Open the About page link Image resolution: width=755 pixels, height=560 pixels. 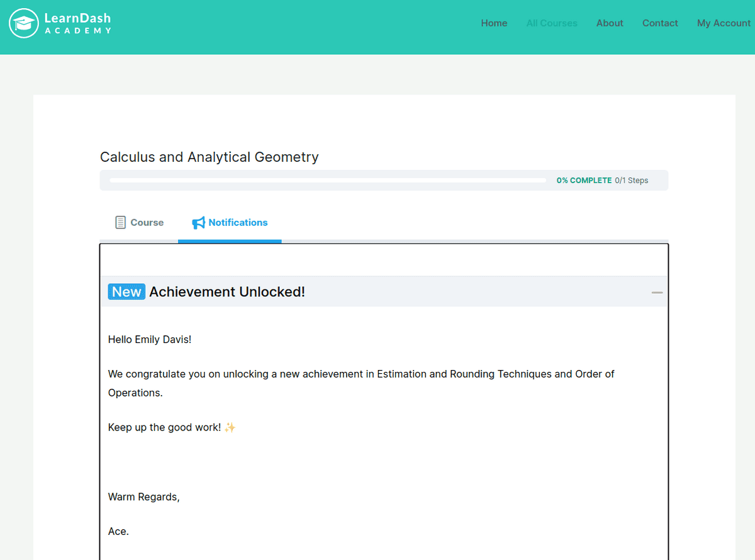point(610,23)
